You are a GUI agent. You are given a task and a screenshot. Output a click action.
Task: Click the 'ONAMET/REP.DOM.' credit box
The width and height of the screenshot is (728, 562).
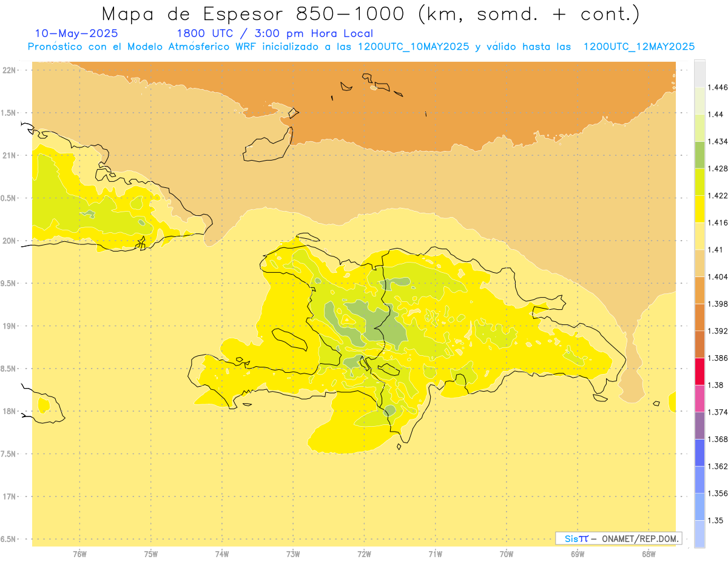[x=619, y=538]
